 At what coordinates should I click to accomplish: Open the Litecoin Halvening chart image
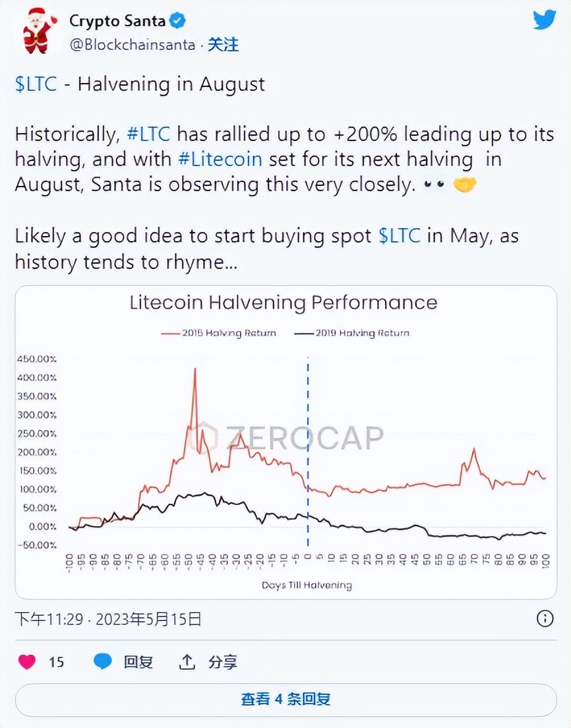285,442
